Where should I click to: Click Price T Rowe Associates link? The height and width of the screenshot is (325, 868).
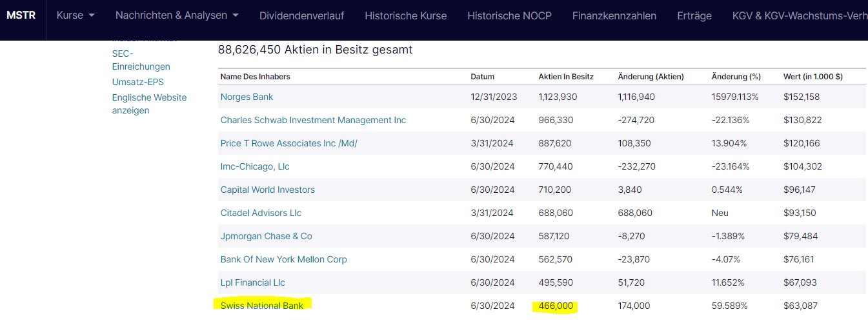[x=288, y=143]
